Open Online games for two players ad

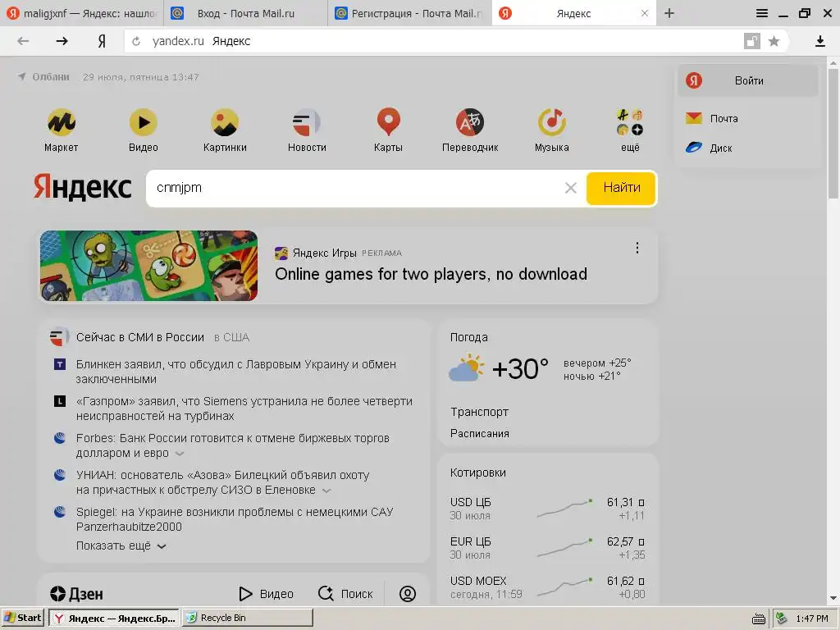pyautogui.click(x=431, y=274)
